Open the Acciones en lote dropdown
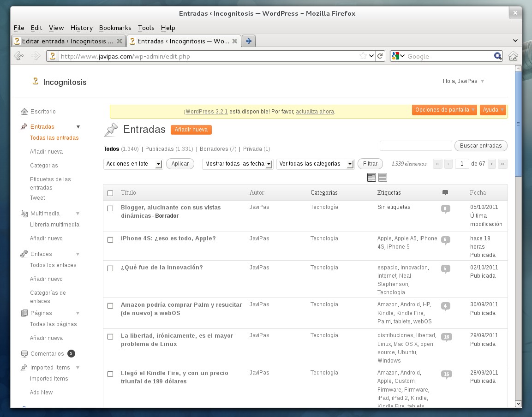Image resolution: width=532 pixels, height=417 pixels. (x=133, y=164)
